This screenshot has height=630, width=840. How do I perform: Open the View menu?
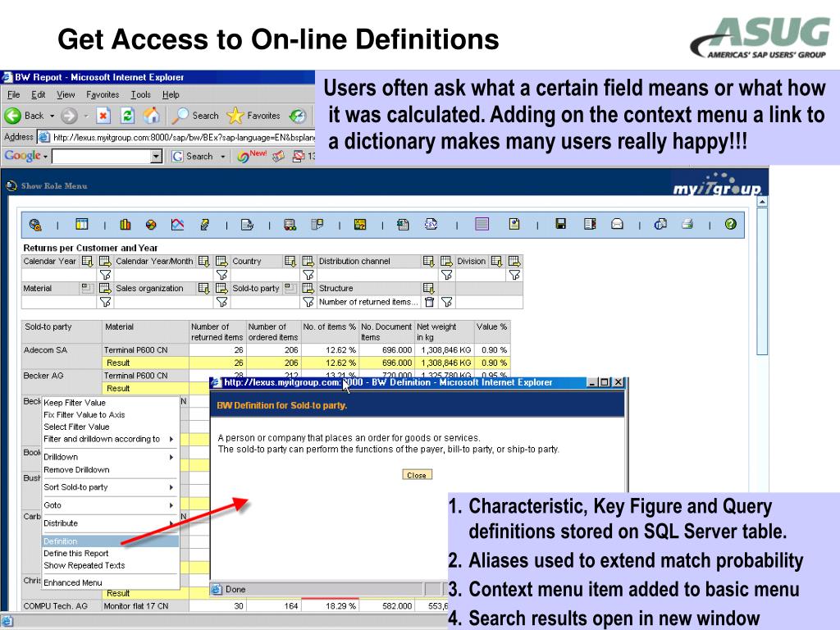pos(66,95)
